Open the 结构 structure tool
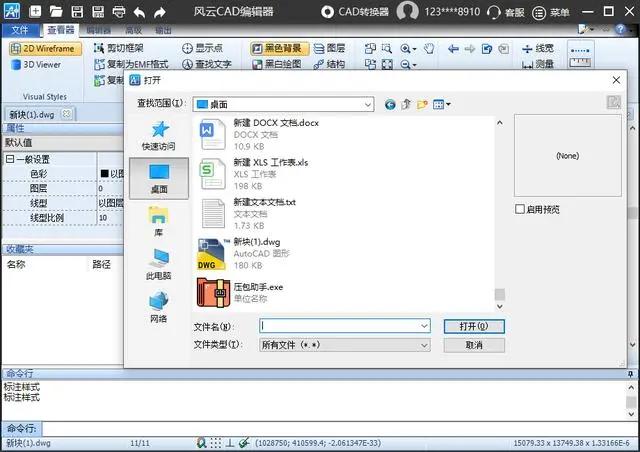 pos(330,64)
